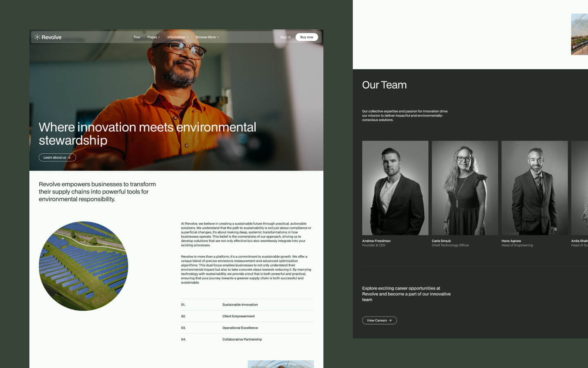Select the Tour menu item
Screen dimensions: 588x368
coord(137,37)
